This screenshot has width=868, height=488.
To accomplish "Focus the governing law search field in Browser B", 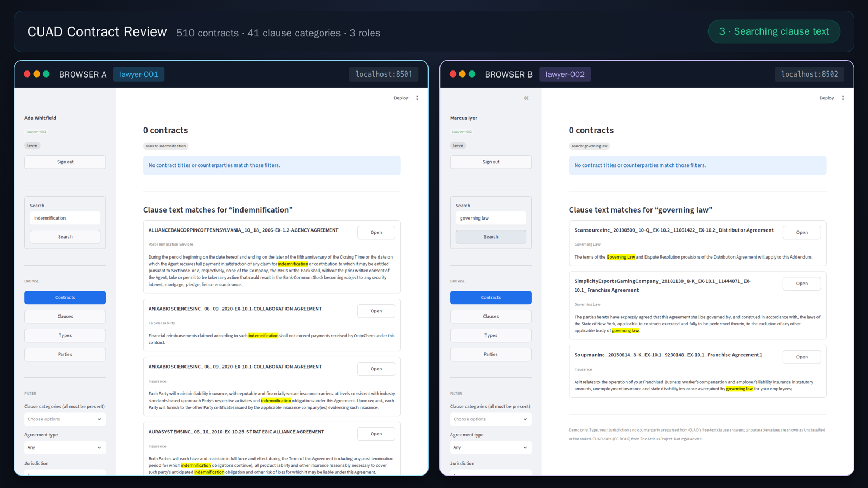I will [491, 218].
